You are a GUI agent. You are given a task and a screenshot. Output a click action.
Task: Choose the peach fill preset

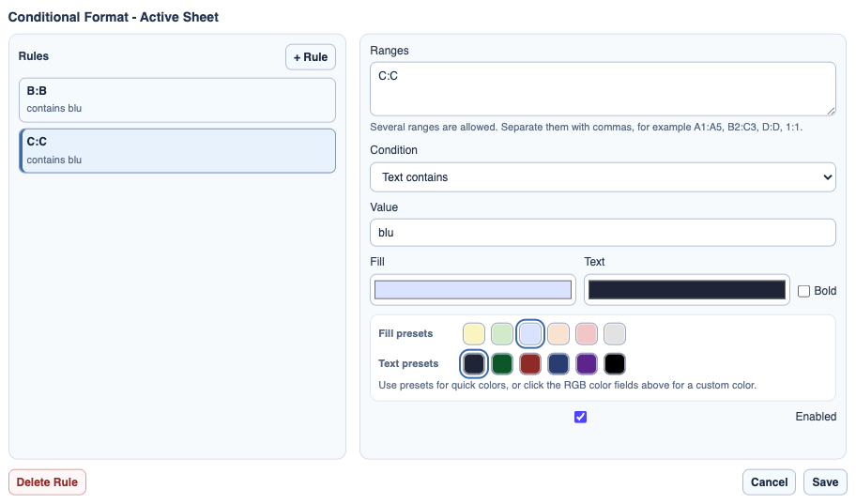558,333
